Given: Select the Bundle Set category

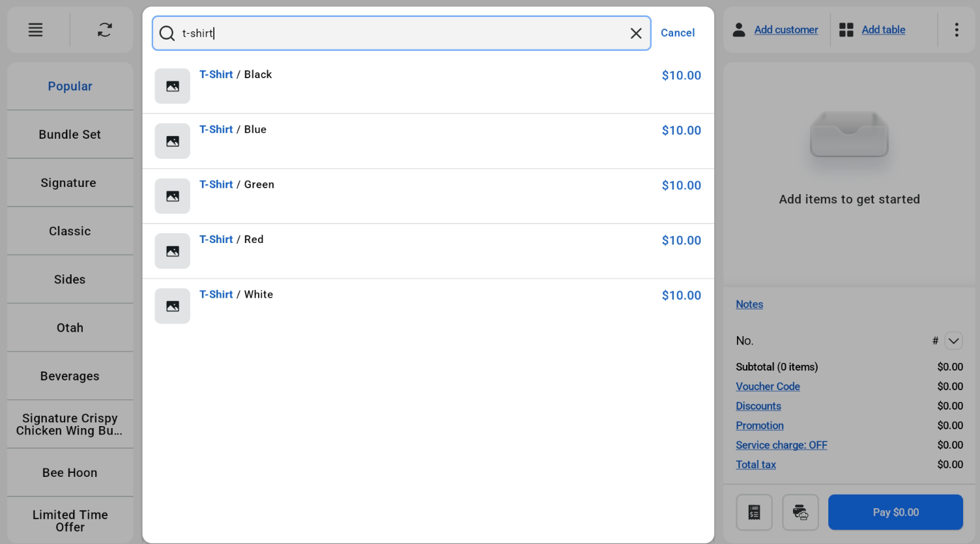Looking at the screenshot, I should pos(70,134).
